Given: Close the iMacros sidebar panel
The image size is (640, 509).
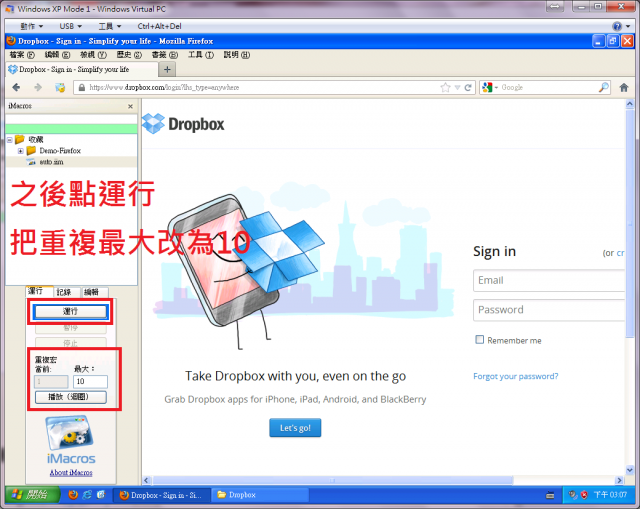Looking at the screenshot, I should coord(130,106).
